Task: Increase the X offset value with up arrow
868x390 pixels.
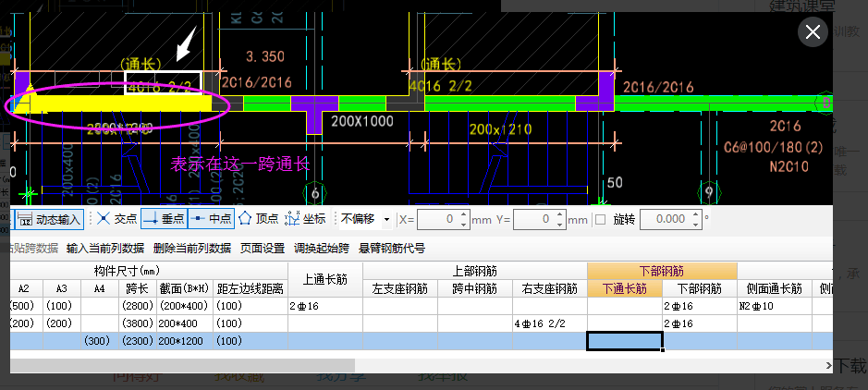Action: [464, 214]
